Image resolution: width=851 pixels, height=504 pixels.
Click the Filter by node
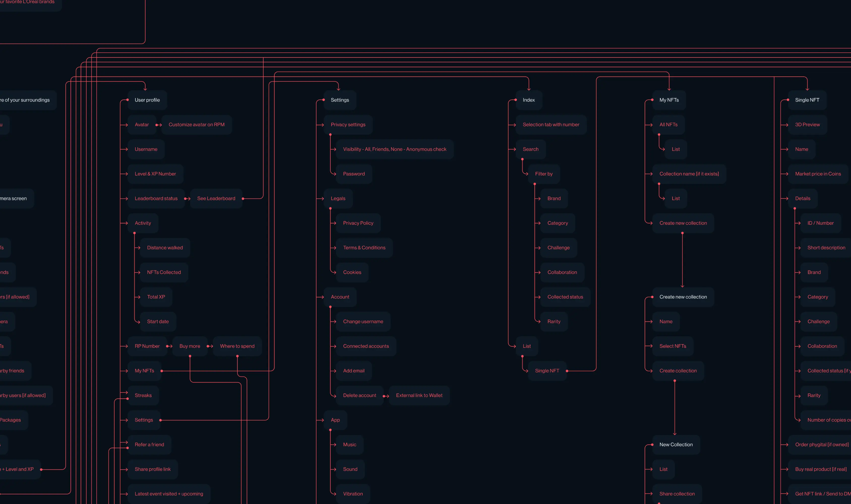[x=543, y=174]
